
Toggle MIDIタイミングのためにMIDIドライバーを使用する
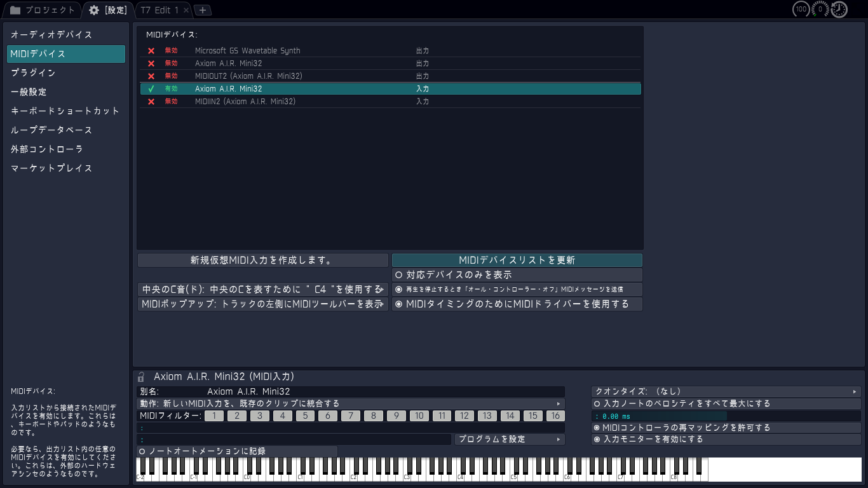point(517,304)
